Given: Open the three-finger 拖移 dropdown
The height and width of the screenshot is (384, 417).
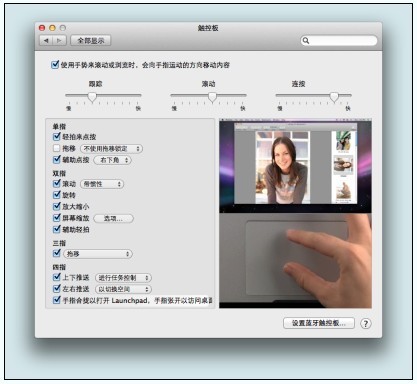Looking at the screenshot, I should (98, 254).
